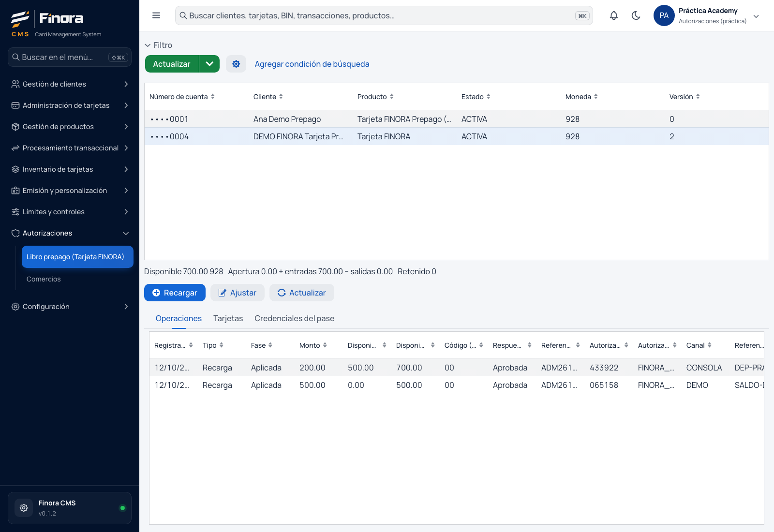774x532 pixels.
Task: Click Finora CMS footer gear icon
Action: (24, 508)
